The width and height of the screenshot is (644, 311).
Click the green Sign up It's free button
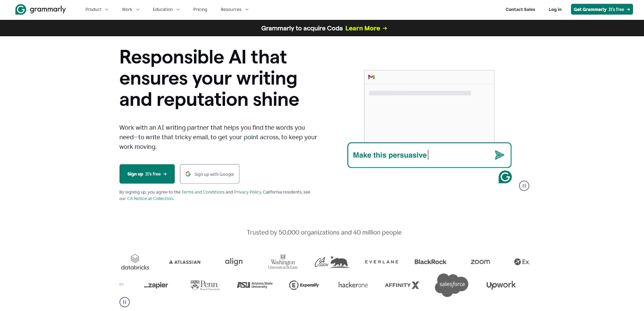(147, 174)
